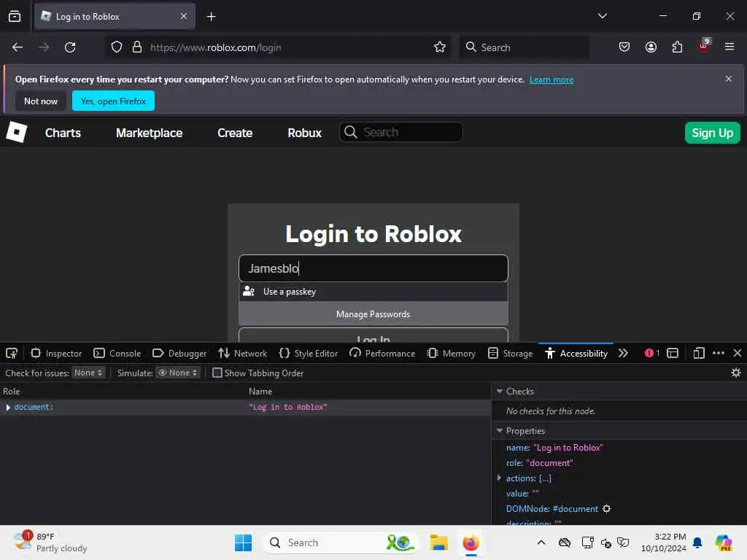
Task: Toggle the devtools split console icon
Action: (x=673, y=354)
